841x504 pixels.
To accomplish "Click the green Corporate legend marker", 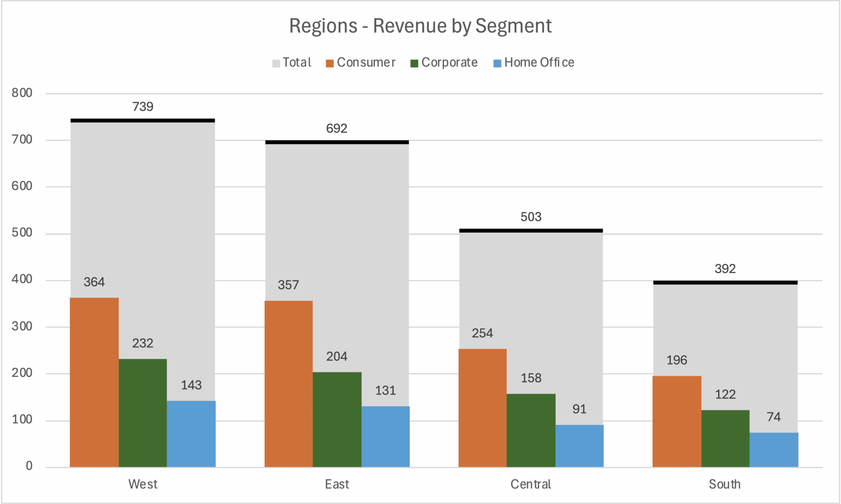I will tap(414, 62).
